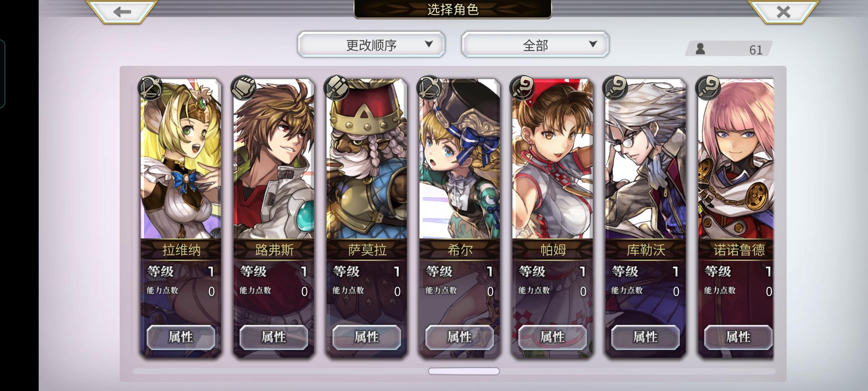Close the character selection screen
This screenshot has width=868, height=391.
click(783, 12)
